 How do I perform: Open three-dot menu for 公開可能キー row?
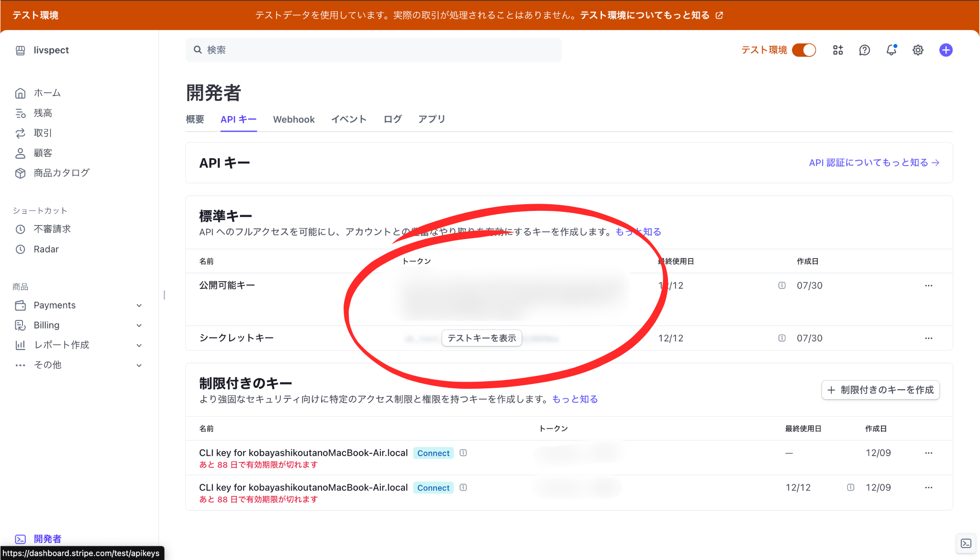coord(928,285)
